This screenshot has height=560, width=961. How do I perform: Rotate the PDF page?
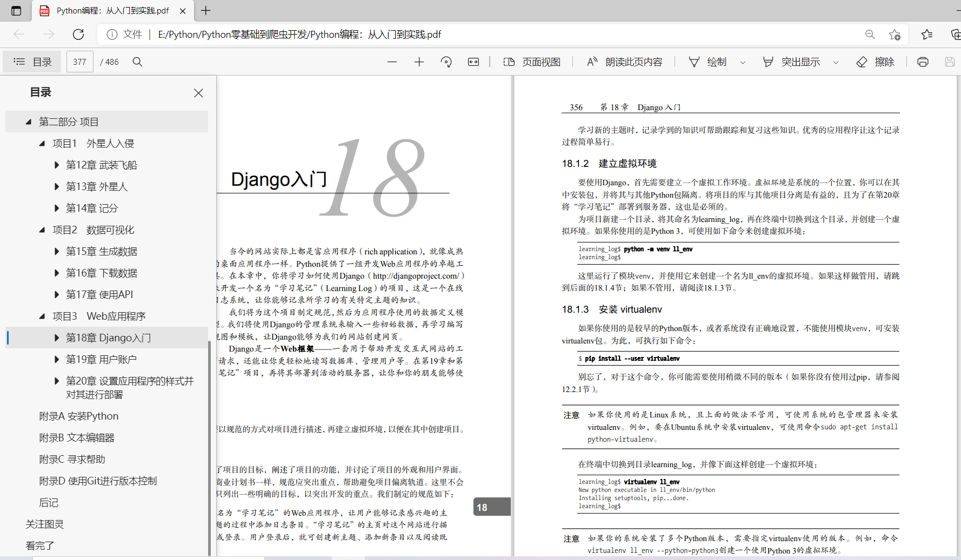pos(446,62)
